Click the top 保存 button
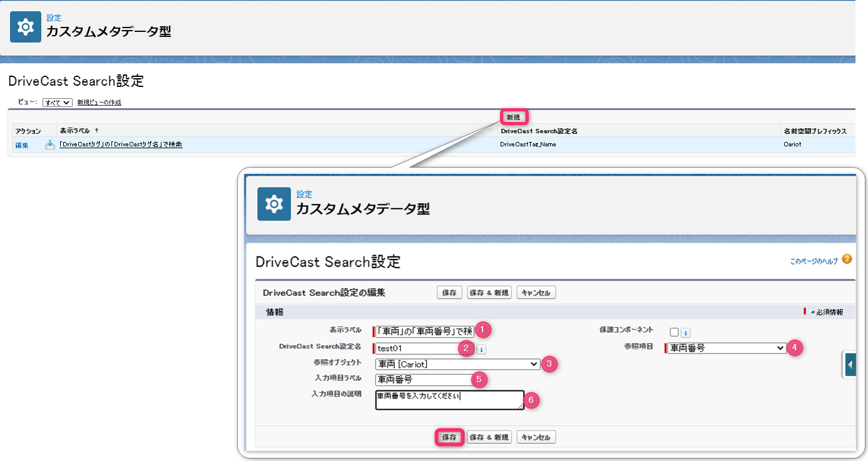The width and height of the screenshot is (868, 461). 449,293
